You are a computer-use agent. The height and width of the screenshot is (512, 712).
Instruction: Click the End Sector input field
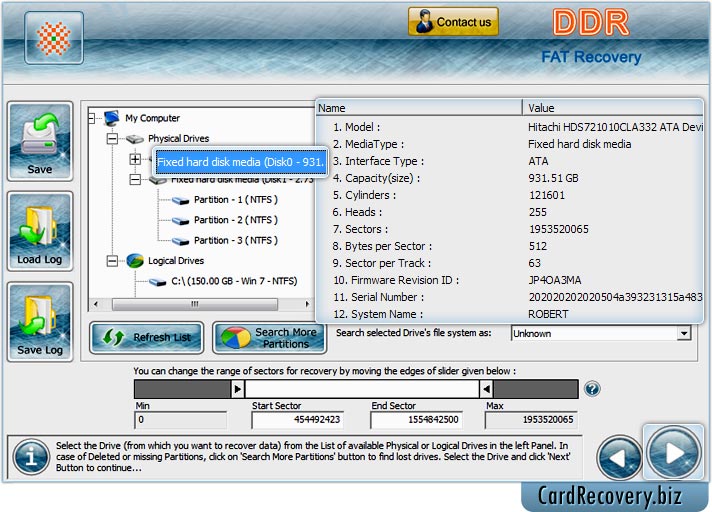(x=416, y=420)
